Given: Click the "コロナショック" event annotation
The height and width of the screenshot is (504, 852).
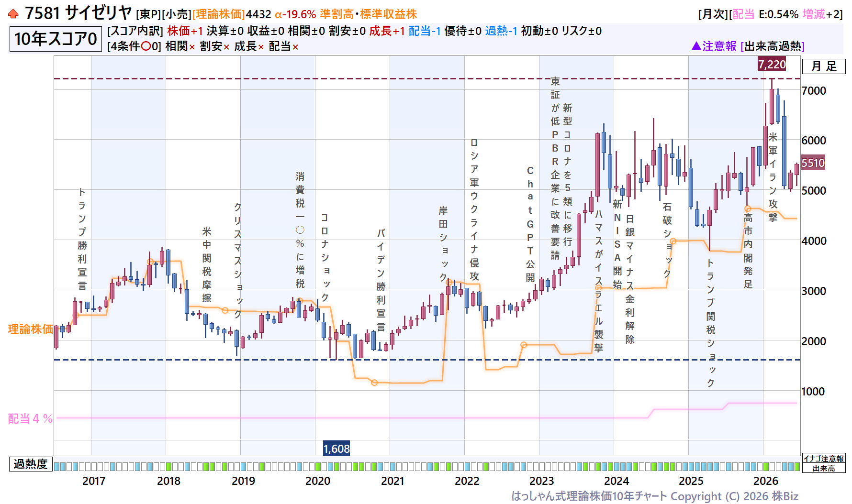Looking at the screenshot, I should 325,258.
